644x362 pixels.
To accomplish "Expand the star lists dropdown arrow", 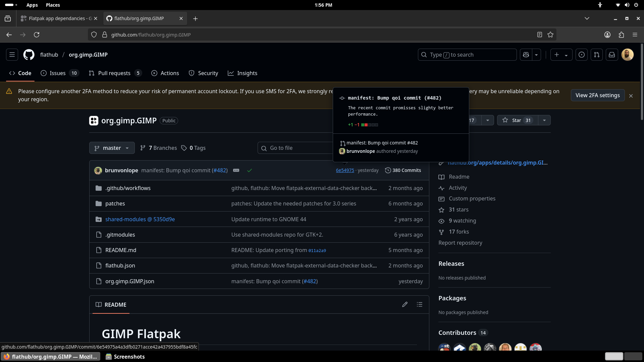I will pos(544,120).
